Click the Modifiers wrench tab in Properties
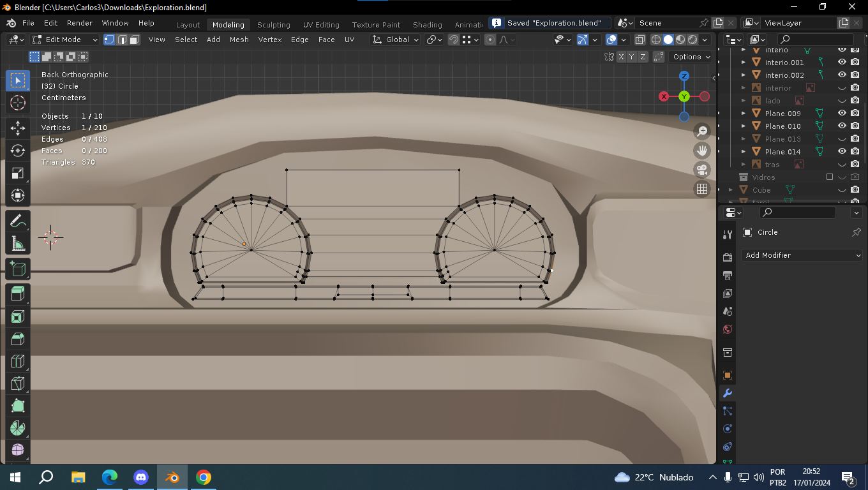The width and height of the screenshot is (868, 490). coord(727,393)
